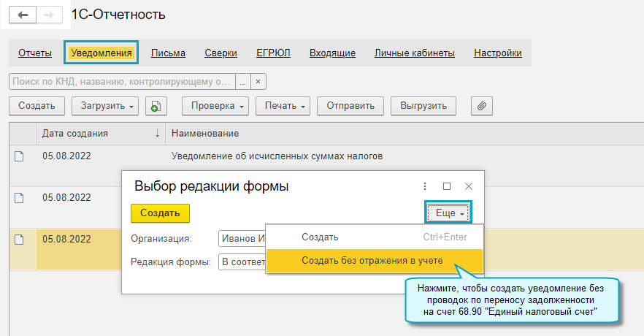Click the back navigation arrow
Viewport: 644px width, 336px height.
point(22,15)
